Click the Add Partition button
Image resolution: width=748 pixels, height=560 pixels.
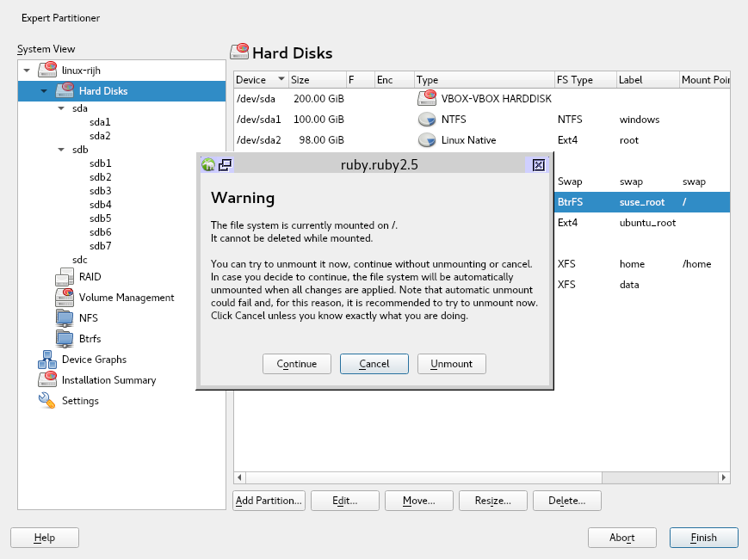point(269,501)
